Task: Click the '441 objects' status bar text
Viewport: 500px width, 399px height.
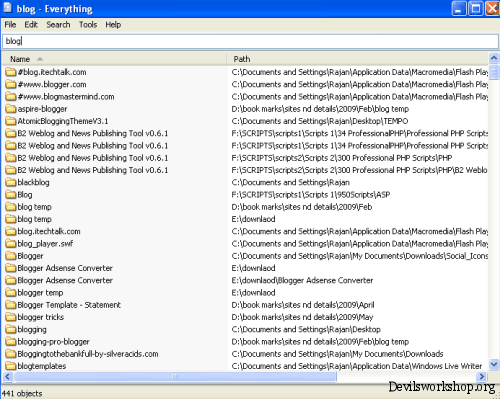Action: (22, 393)
